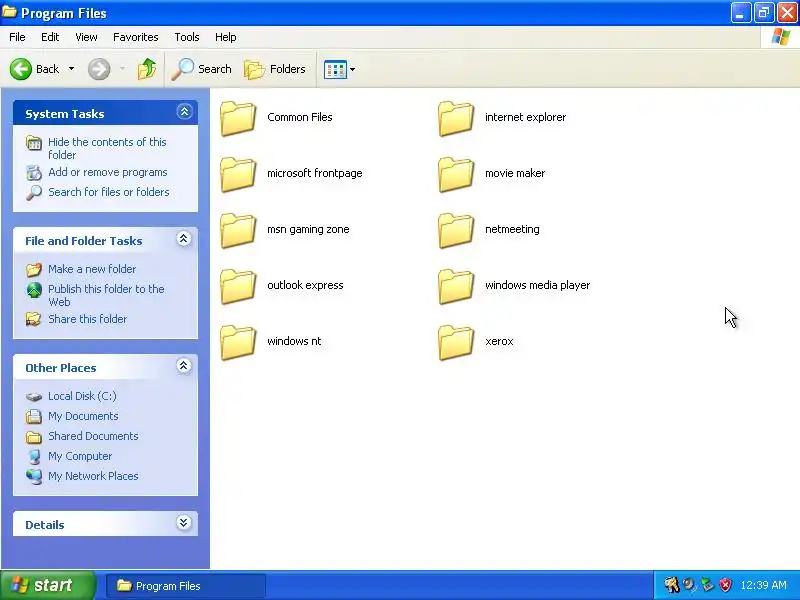Select the windows media player folder icon
800x600 pixels.
[x=456, y=287]
